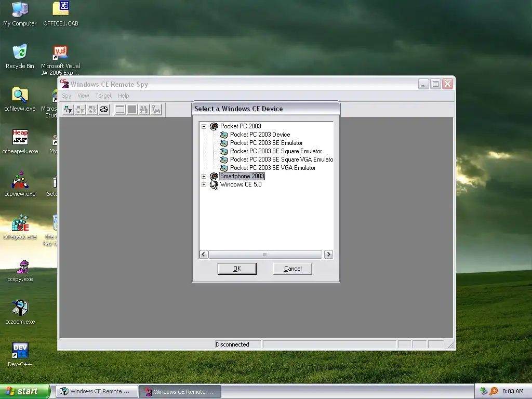Expand the Windows CE 5.0 tree node
This screenshot has height=399, width=532.
[x=204, y=185]
